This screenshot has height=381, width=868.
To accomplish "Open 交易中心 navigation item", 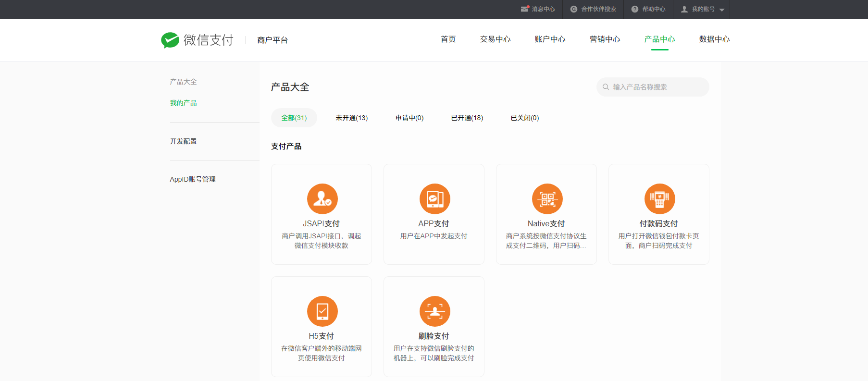I will click(496, 39).
